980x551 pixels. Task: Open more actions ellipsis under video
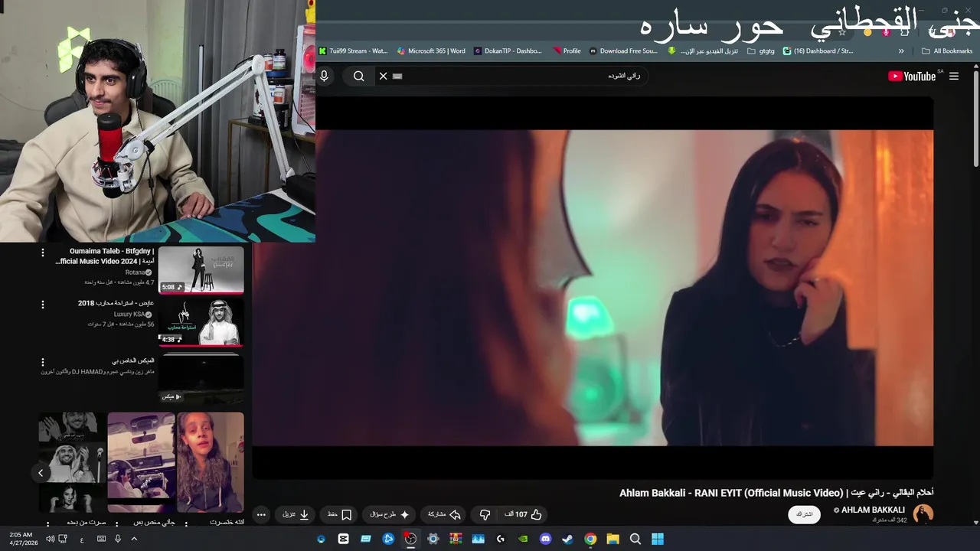(261, 514)
